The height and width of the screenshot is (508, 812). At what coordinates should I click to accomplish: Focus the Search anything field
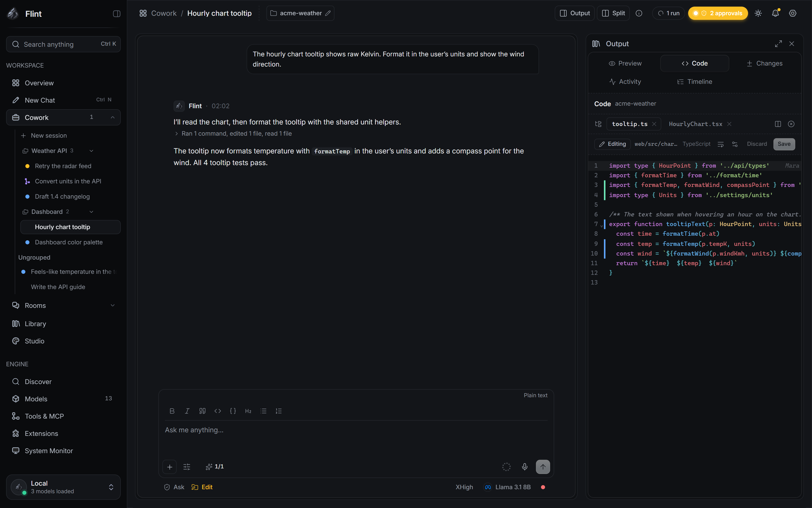coord(63,44)
